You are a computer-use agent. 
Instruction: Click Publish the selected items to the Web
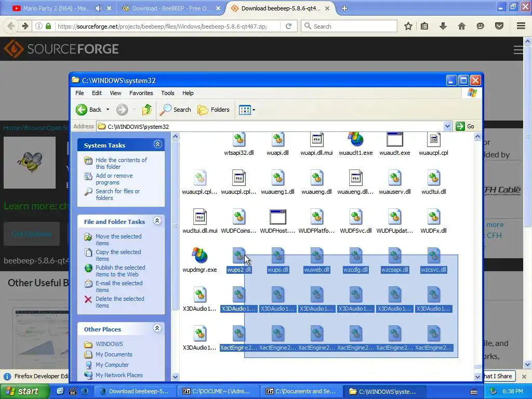[x=120, y=271]
